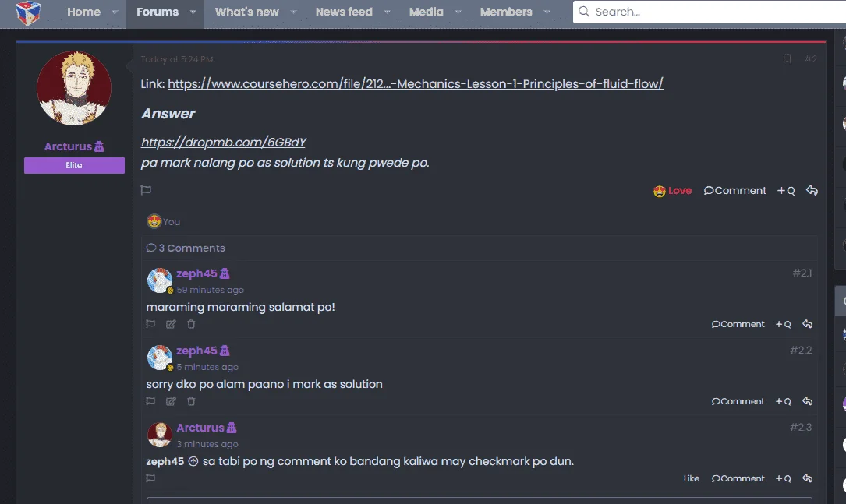Open the coursehero.com link
The height and width of the screenshot is (504, 846).
pos(416,84)
